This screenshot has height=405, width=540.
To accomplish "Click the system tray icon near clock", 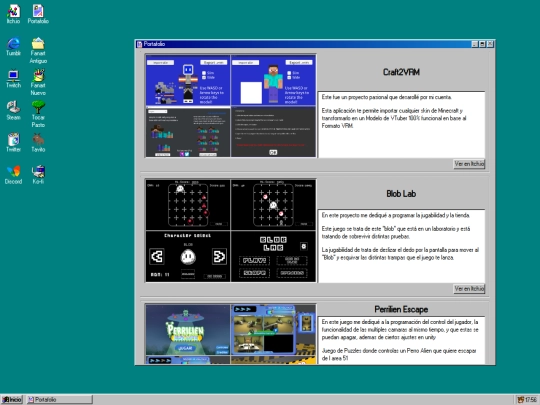I will 520,400.
